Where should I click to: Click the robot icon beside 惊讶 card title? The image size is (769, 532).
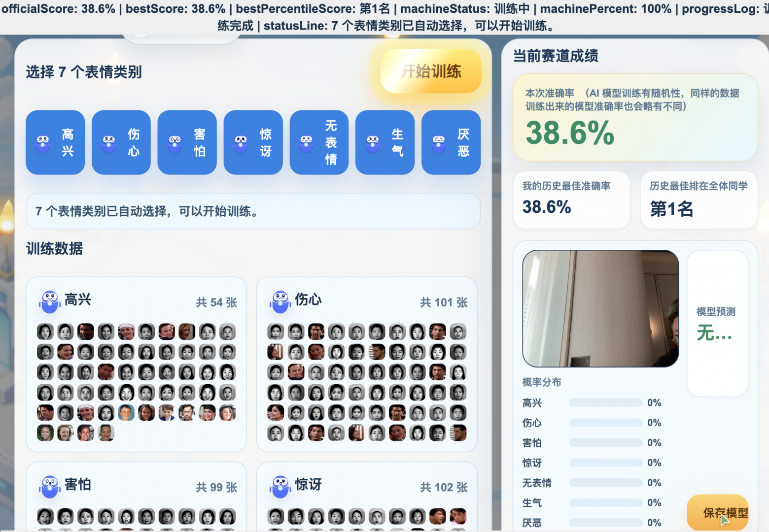coord(280,487)
